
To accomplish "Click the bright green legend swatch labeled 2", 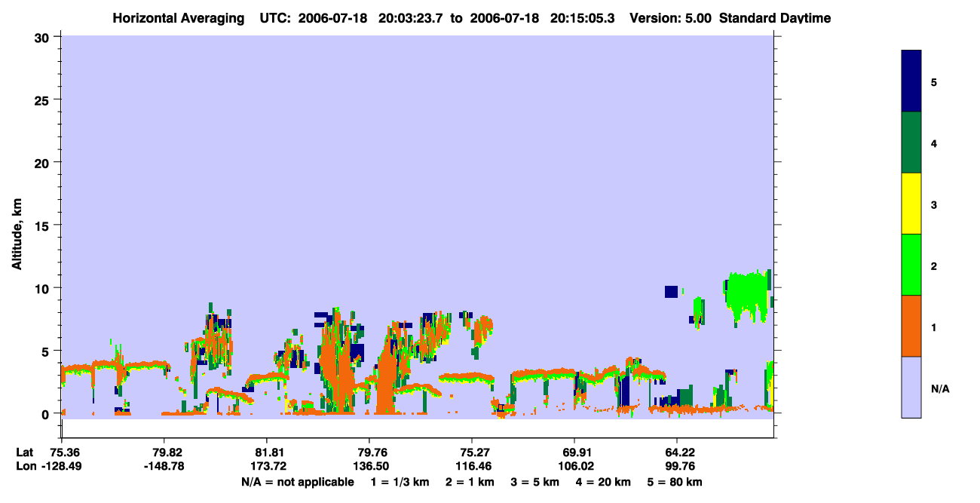I will click(911, 265).
